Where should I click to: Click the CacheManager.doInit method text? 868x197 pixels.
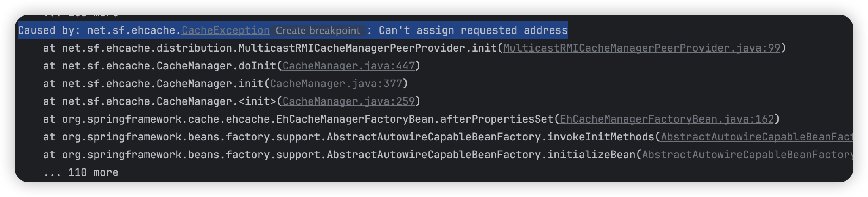(x=216, y=66)
